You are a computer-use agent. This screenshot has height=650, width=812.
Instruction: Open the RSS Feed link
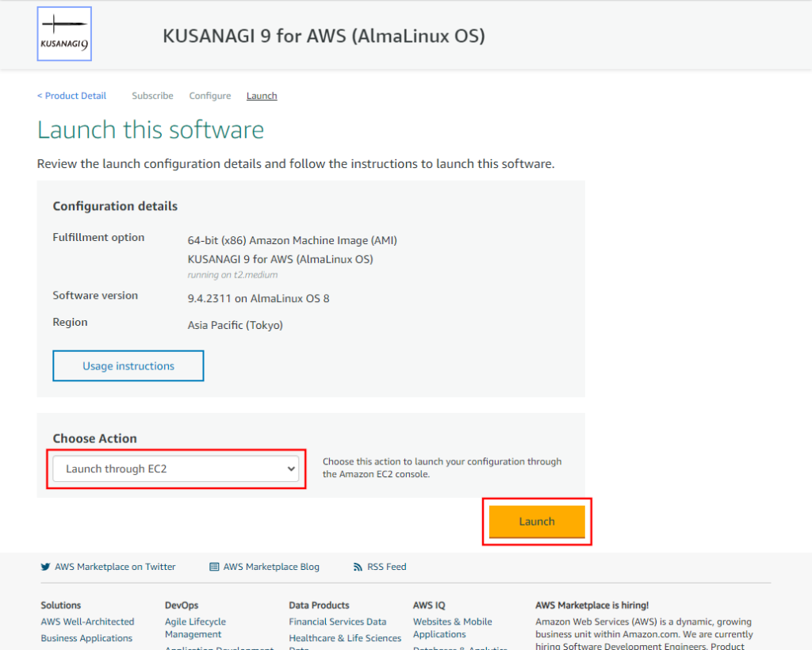(x=387, y=567)
